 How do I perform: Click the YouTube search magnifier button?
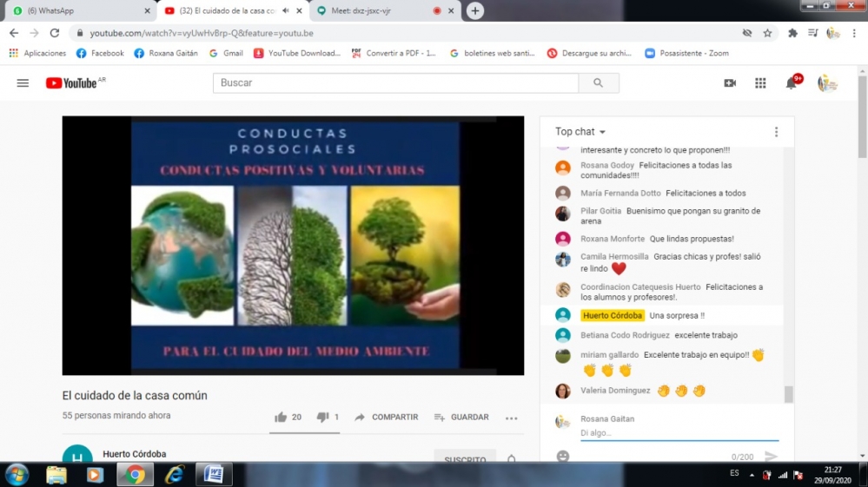click(598, 83)
